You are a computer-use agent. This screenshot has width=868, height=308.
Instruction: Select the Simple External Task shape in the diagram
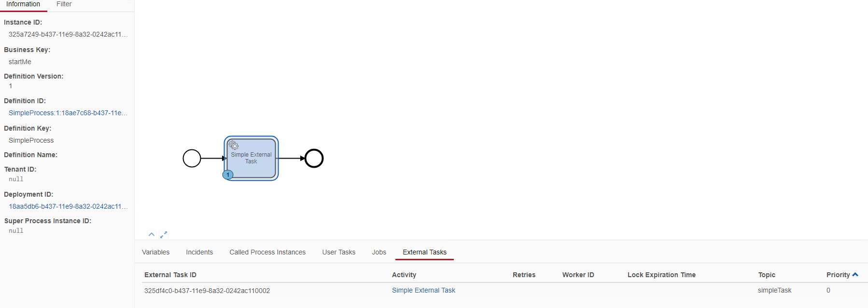251,158
